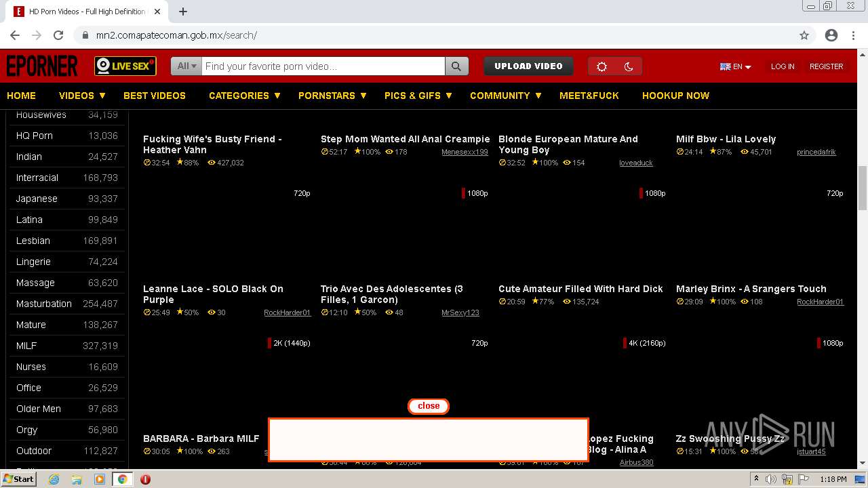This screenshot has height=488, width=868.
Task: Switch to dark theme with the moon icon
Action: coord(629,66)
